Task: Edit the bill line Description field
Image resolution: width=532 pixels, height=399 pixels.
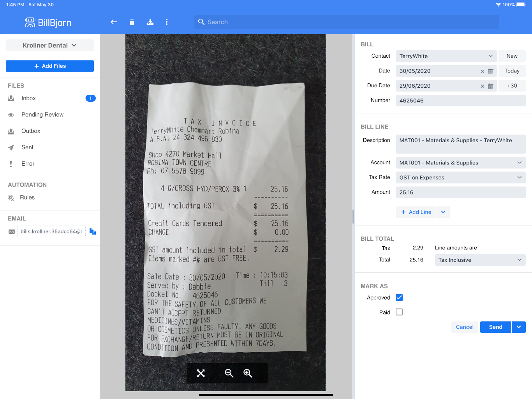Action: click(461, 144)
